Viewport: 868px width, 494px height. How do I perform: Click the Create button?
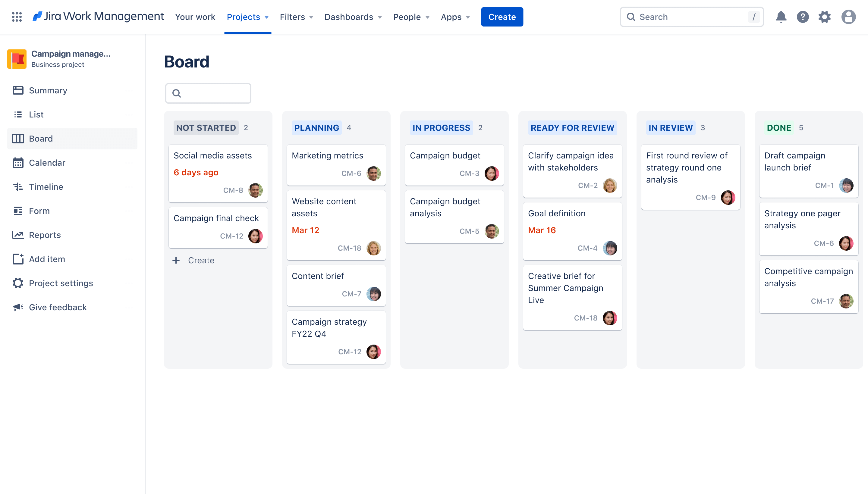coord(502,17)
